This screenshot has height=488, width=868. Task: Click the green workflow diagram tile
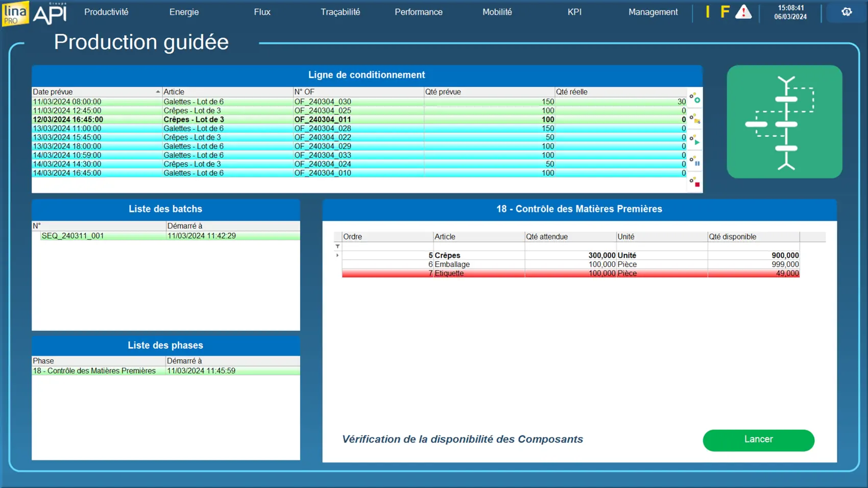(784, 121)
